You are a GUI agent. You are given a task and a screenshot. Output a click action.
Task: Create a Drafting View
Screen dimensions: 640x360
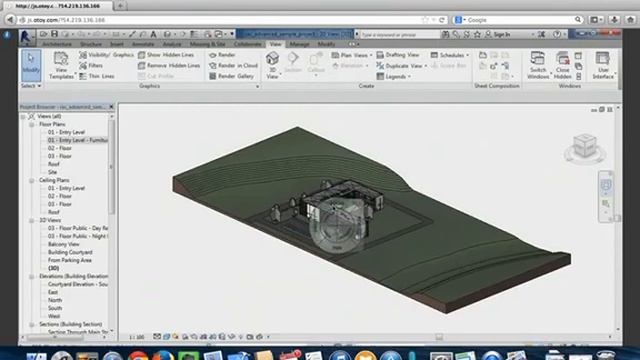398,55
